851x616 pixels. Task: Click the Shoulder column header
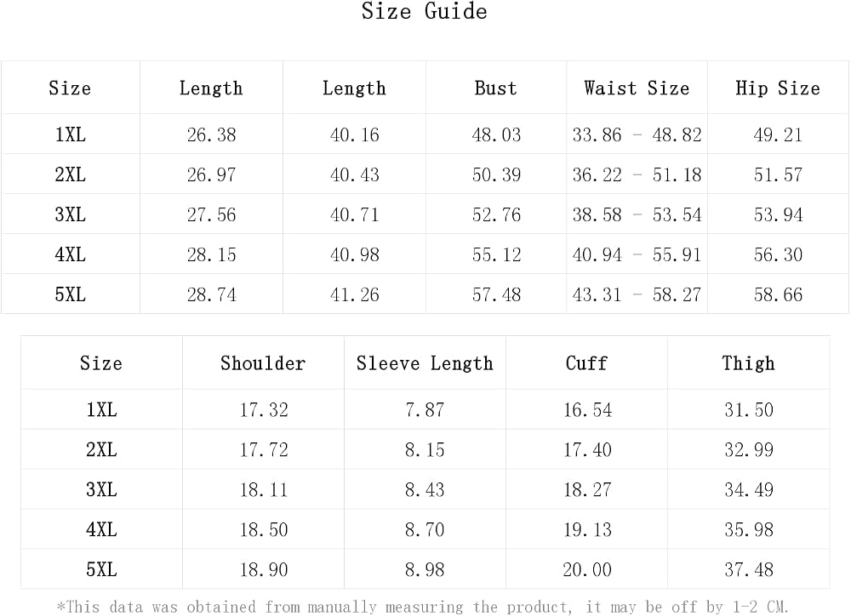(x=263, y=363)
